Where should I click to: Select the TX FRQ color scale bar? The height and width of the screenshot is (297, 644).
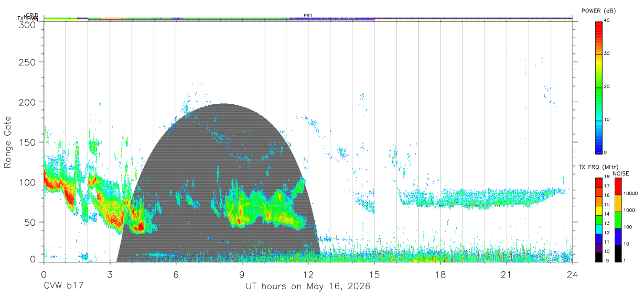(x=599, y=219)
